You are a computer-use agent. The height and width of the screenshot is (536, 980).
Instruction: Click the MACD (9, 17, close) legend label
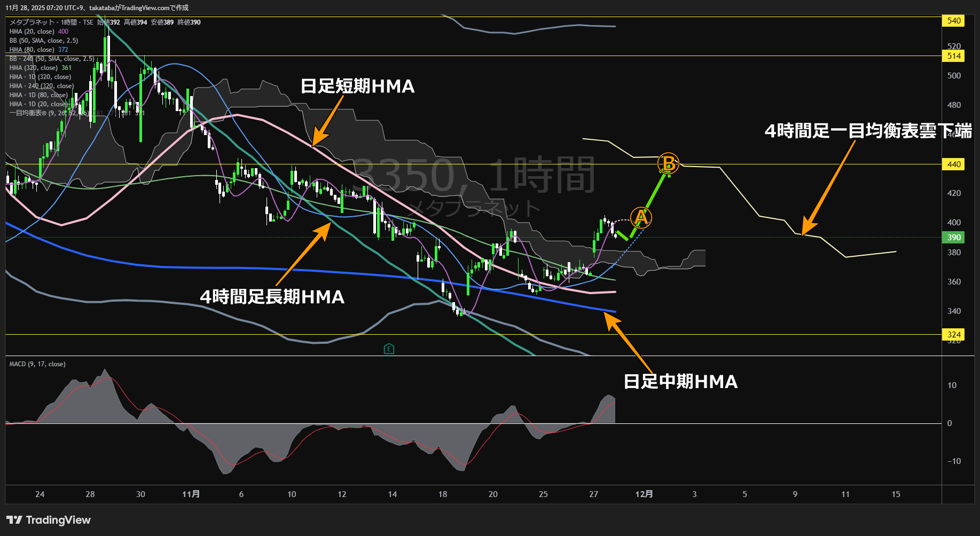click(x=37, y=364)
